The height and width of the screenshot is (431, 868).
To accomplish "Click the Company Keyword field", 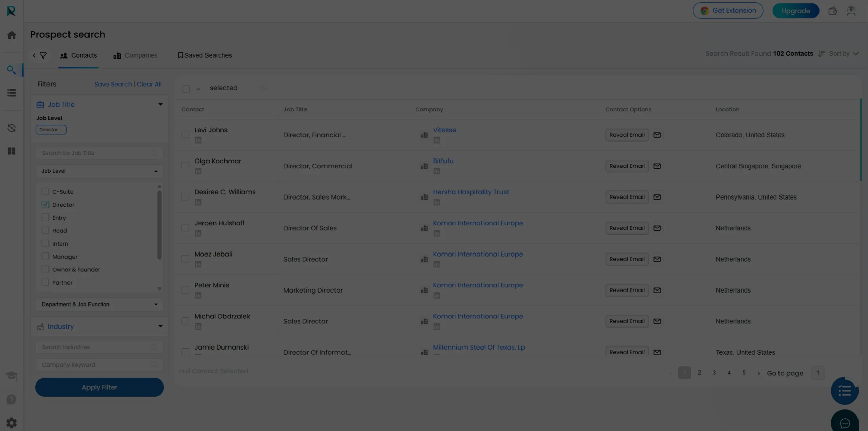I will [99, 365].
